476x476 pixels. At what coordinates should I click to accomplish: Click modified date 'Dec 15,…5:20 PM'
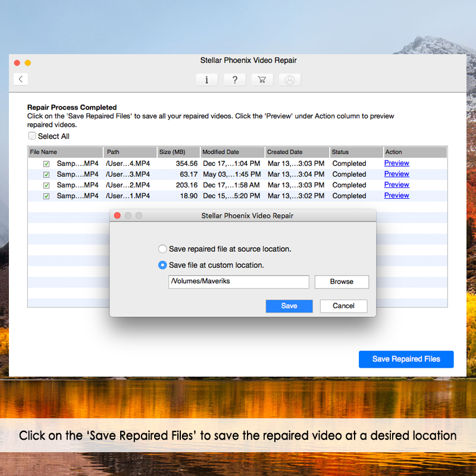point(231,196)
